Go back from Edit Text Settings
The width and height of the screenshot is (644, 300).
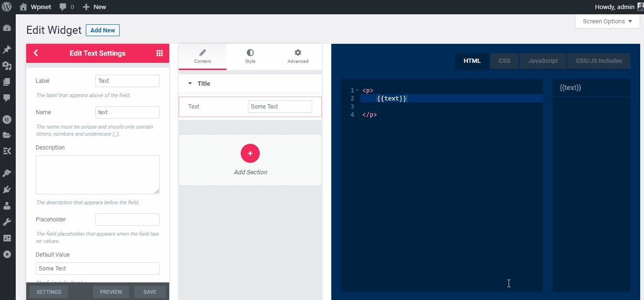tap(36, 53)
